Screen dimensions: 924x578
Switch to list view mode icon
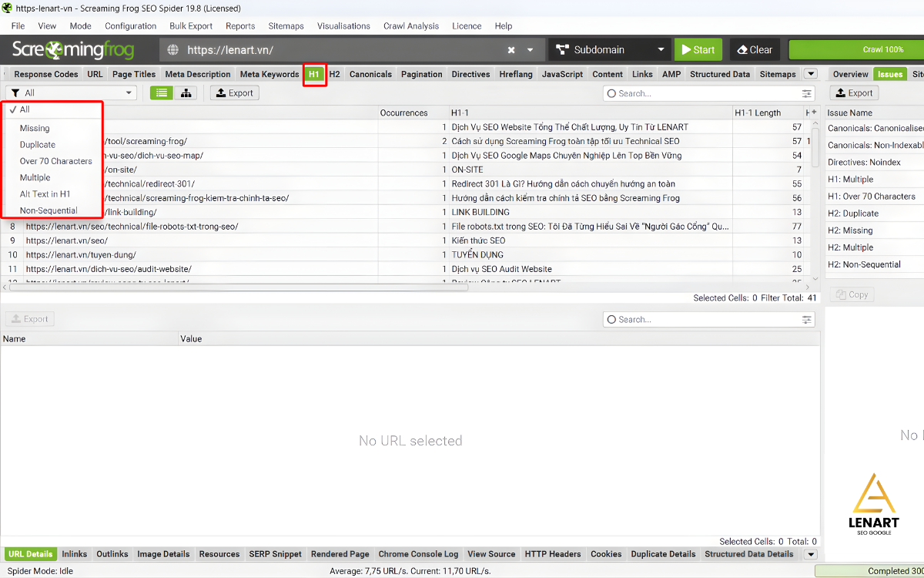coord(161,93)
